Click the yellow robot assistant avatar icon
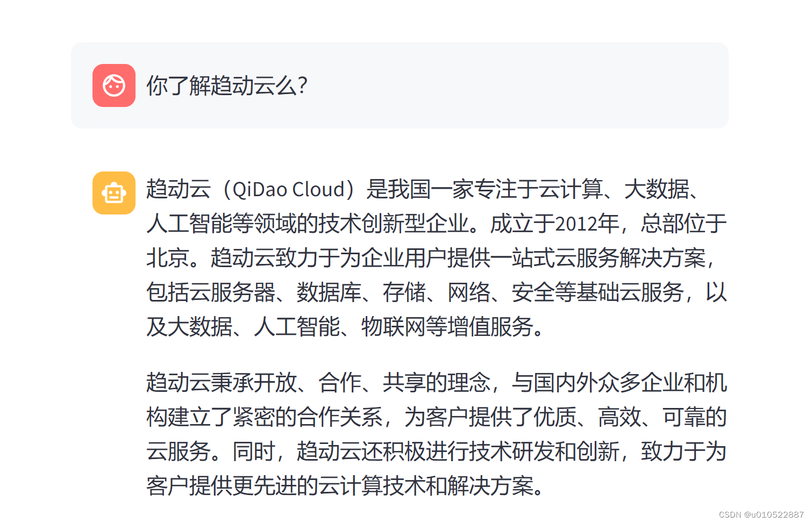Viewport: 812px width, 523px height. (114, 193)
